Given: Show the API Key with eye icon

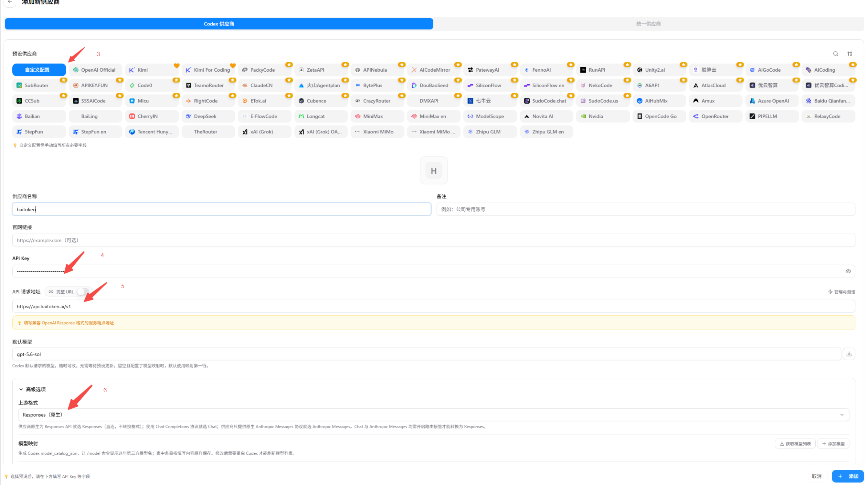Looking at the screenshot, I should coord(848,271).
